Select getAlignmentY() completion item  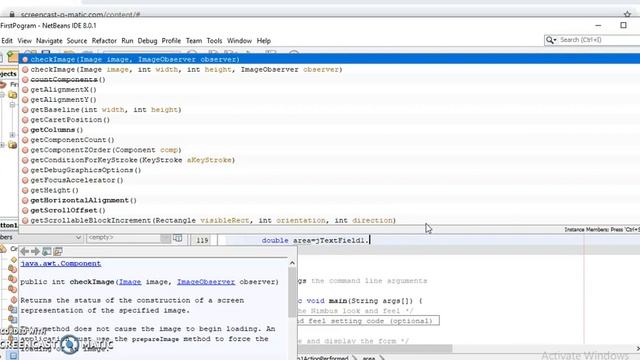tap(329, 100)
